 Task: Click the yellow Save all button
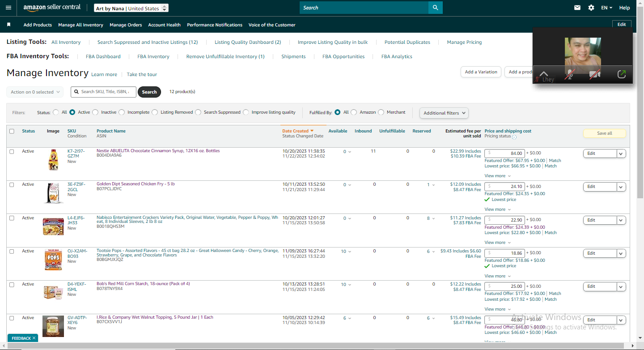point(604,133)
